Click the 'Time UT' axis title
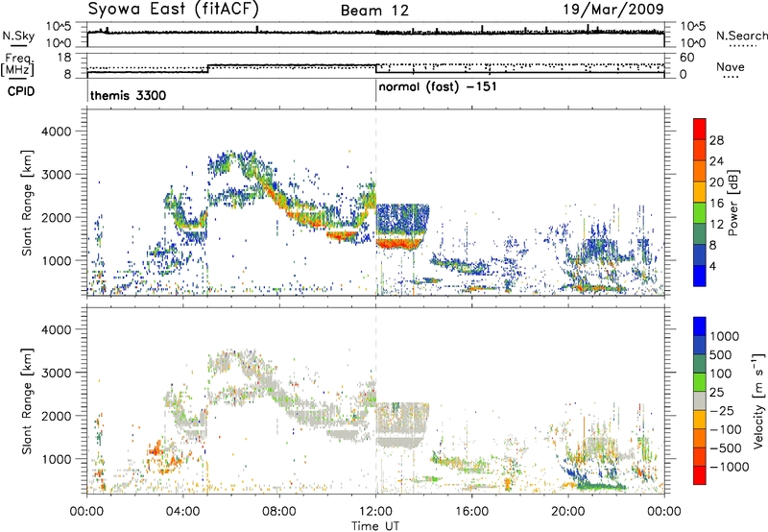The height and width of the screenshot is (532, 768). click(375, 526)
